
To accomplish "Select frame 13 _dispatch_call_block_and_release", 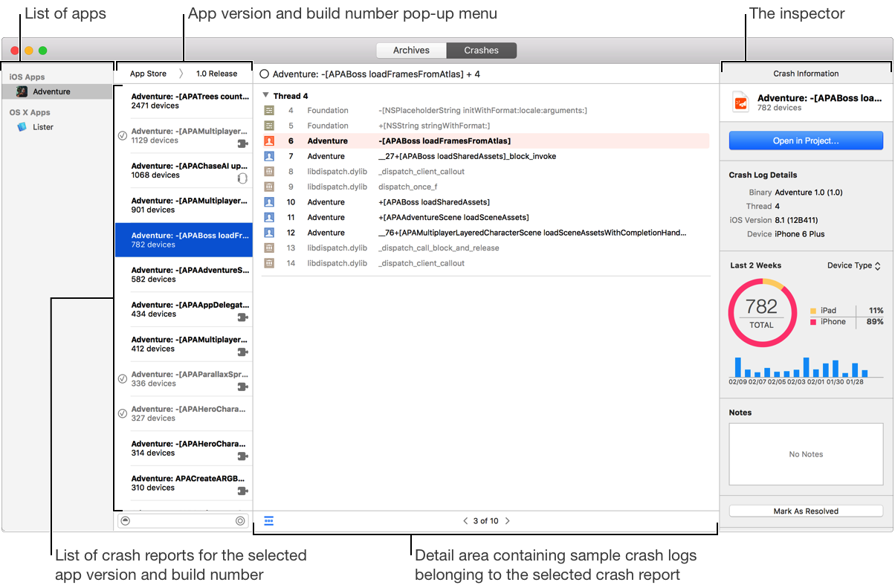I will [x=486, y=248].
